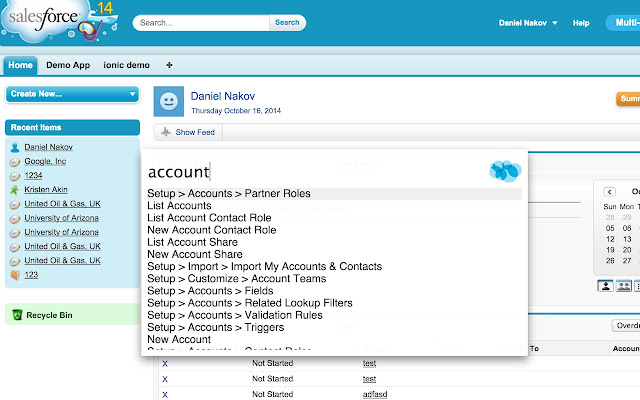
Task: Click the Recent Items header
Action: tap(72, 127)
